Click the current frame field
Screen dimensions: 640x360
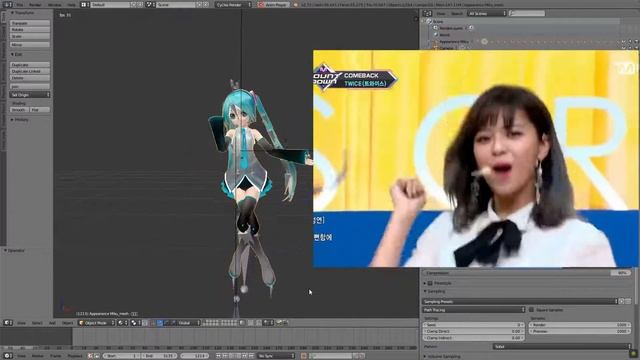tap(195, 356)
